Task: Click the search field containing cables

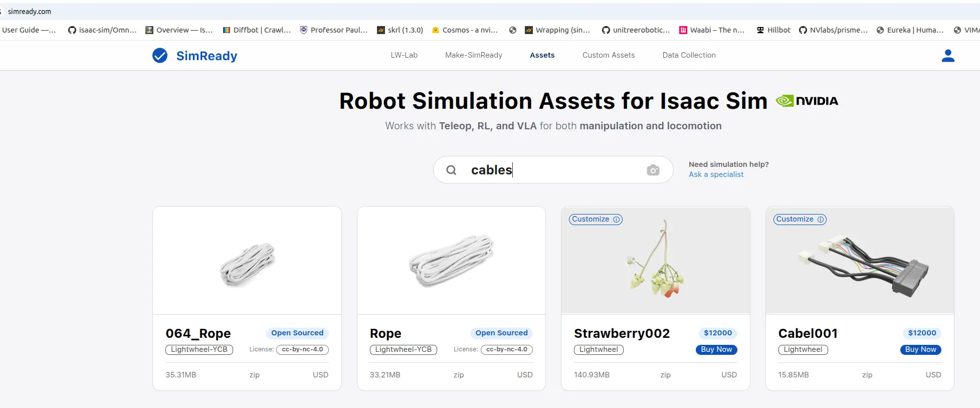Action: click(x=551, y=170)
